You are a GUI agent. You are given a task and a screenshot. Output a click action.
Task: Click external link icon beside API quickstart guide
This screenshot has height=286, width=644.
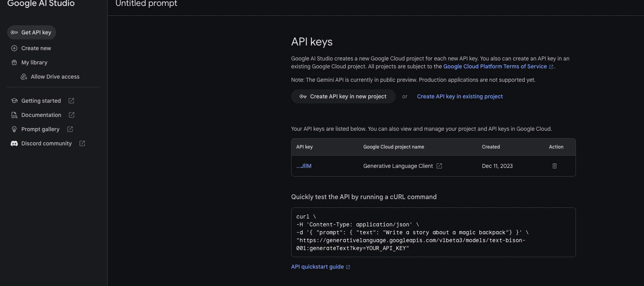coord(348,267)
